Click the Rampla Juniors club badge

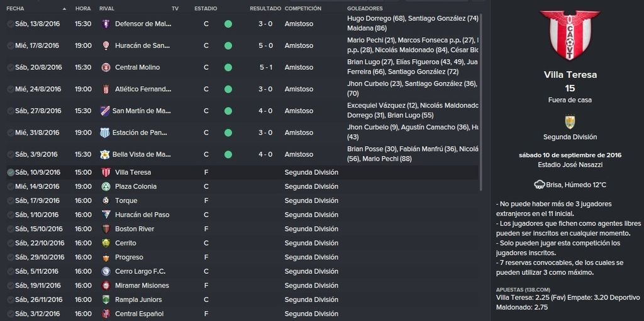point(106,300)
